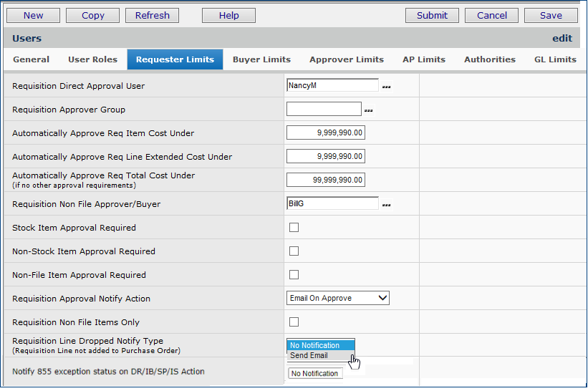Expand the Email On Approve dropdown

(337, 298)
